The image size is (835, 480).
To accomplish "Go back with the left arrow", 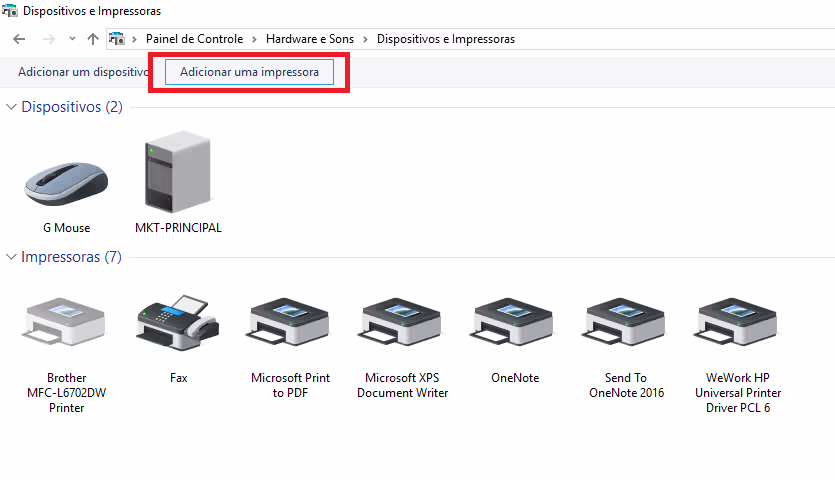I will (19, 39).
